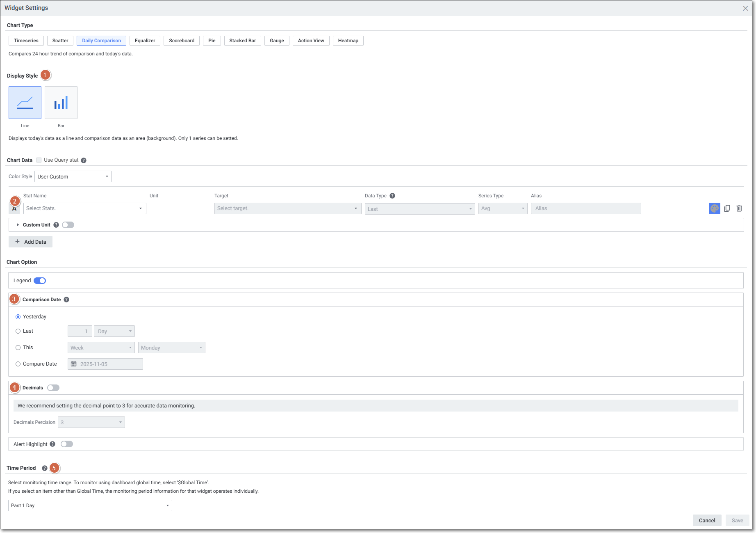This screenshot has width=756, height=533.
Task: Check the Use Query stat checkbox
Action: click(x=39, y=160)
